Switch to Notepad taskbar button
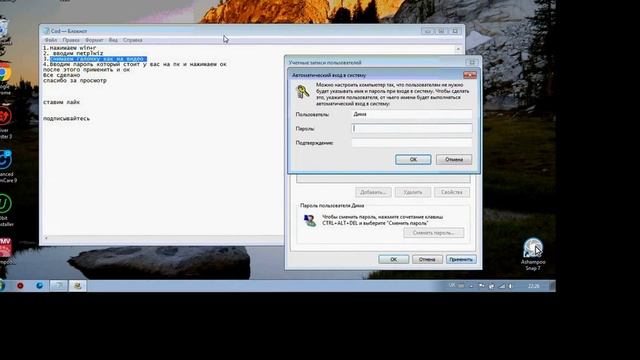Screen dimensions: 640x360 pyautogui.click(x=59, y=286)
